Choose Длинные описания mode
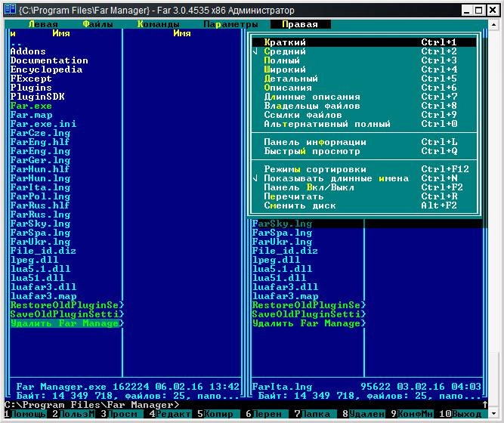 click(364, 97)
